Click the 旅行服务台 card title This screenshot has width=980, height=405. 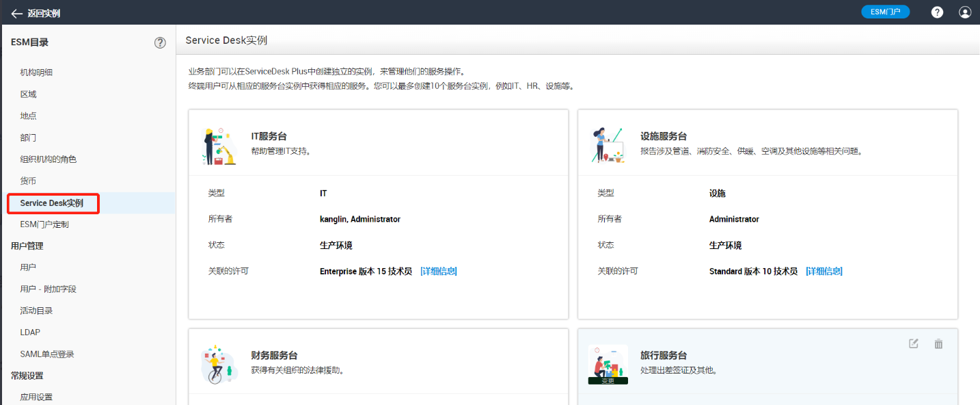(664, 356)
